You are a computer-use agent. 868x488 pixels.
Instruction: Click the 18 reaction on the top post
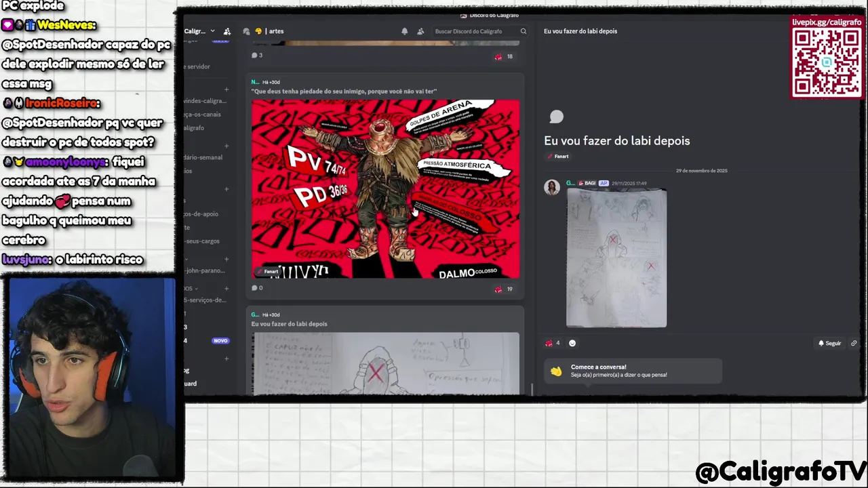tap(504, 57)
